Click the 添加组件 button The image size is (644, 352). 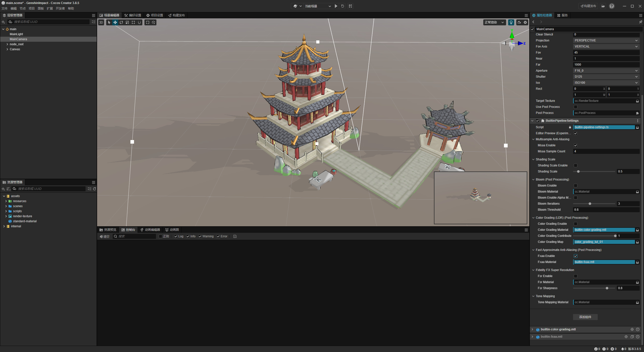pyautogui.click(x=585, y=317)
